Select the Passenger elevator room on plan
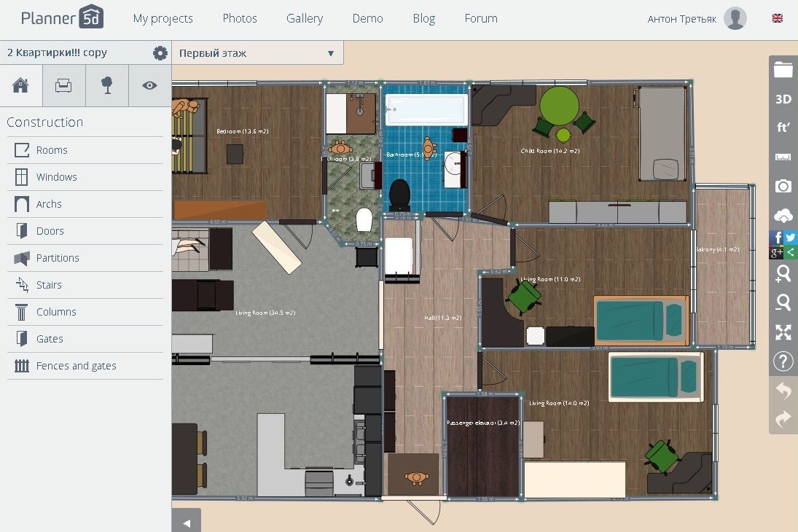Screen dimensions: 798x532 pos(482,452)
